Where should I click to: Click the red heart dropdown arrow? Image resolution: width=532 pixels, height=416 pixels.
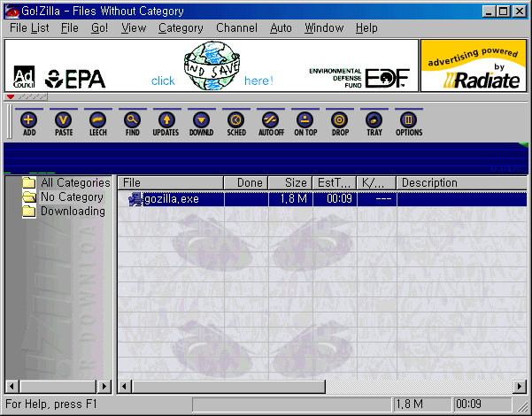click(x=11, y=97)
